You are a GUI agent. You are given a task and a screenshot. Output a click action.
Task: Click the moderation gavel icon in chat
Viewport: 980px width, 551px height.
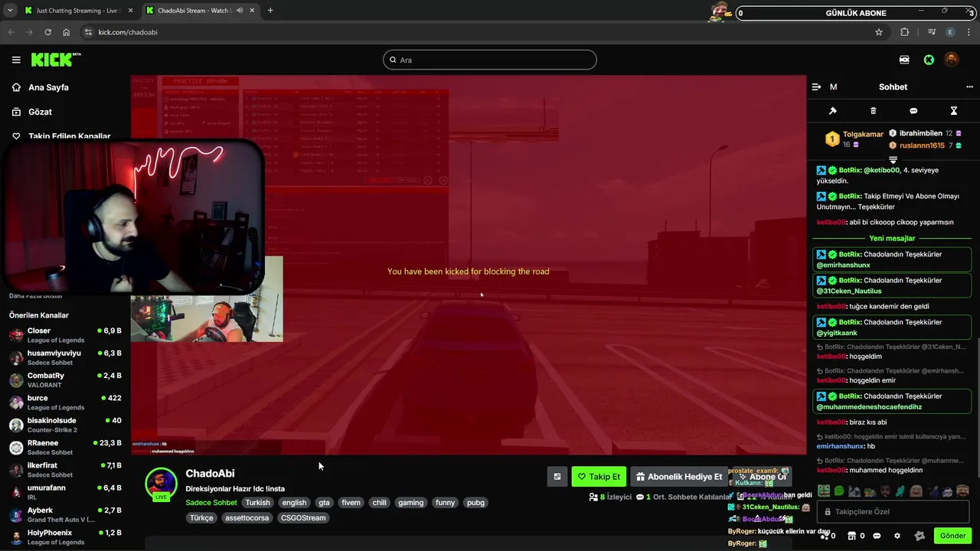tap(833, 111)
